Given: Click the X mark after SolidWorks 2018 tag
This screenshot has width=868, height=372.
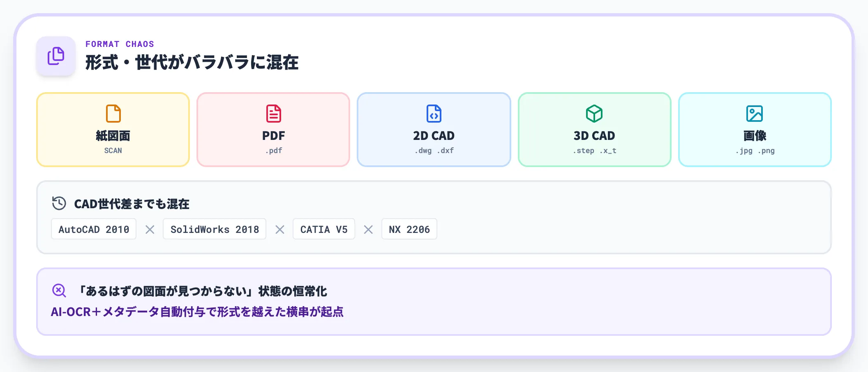Looking at the screenshot, I should point(280,229).
